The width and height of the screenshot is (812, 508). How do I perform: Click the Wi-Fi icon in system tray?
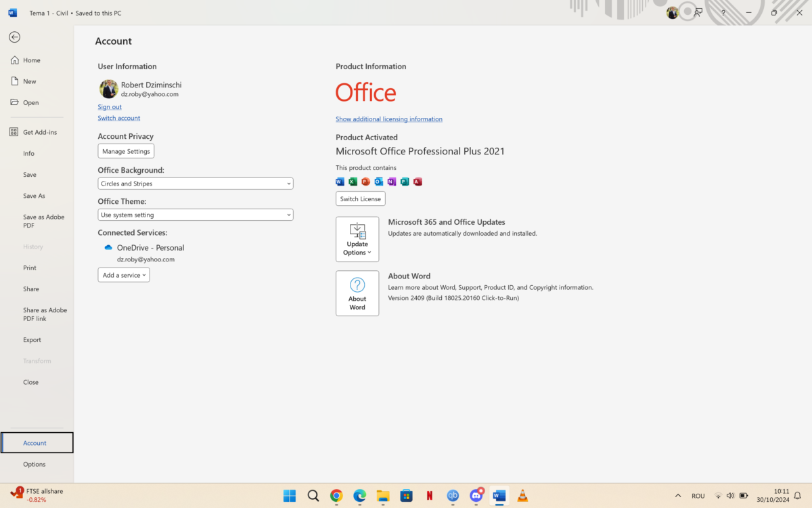718,496
